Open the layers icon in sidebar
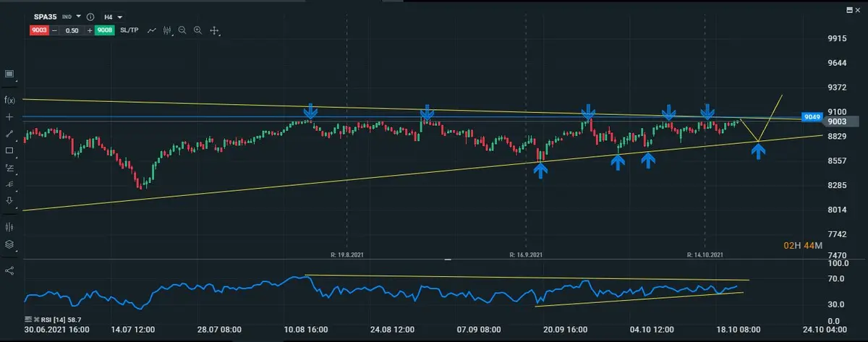The image size is (868, 342). coord(9,244)
